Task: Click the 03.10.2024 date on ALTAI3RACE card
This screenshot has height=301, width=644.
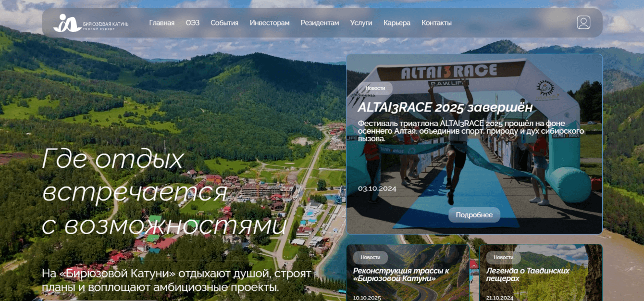Action: 377,188
